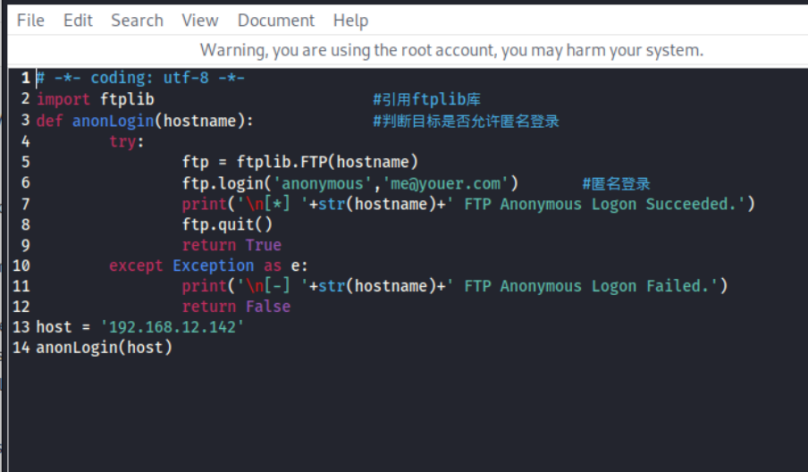Viewport: 809px width, 472px height.
Task: Click the 'anonLogin(host)' call on line 14
Action: 104,348
